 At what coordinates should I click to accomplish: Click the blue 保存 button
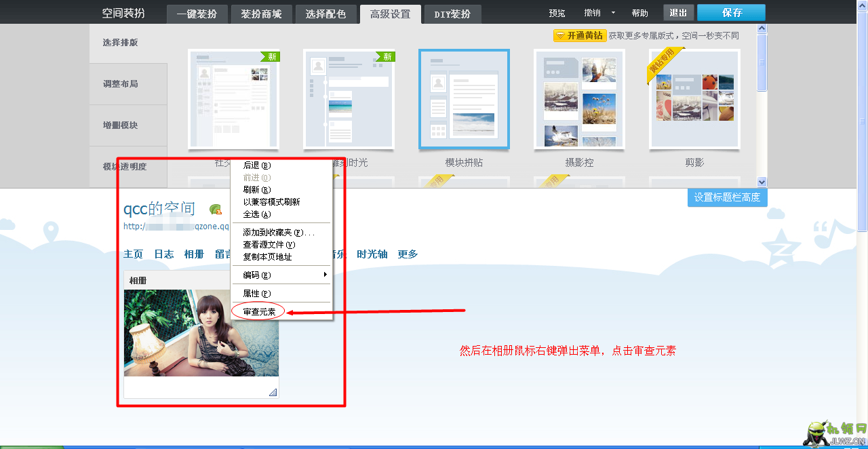click(x=731, y=13)
